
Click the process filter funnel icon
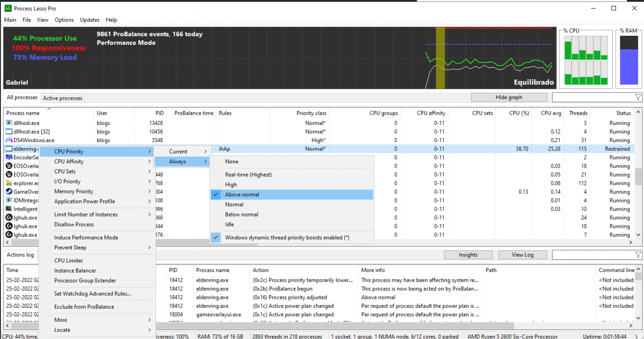click(x=638, y=98)
